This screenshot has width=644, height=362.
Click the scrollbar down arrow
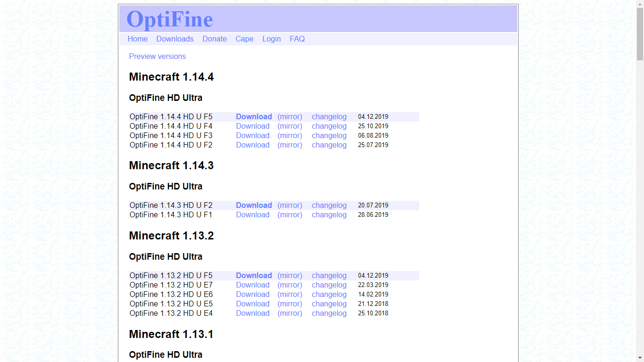pyautogui.click(x=640, y=358)
